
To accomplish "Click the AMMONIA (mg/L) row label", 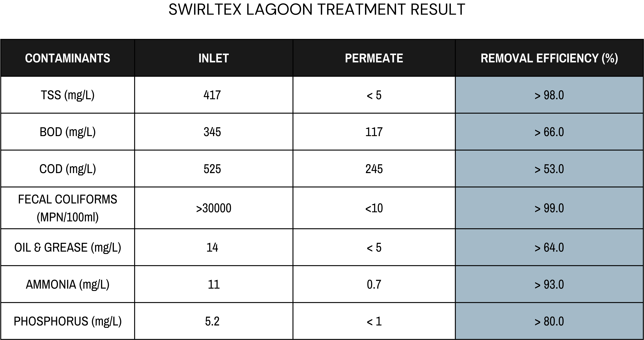I will [68, 285].
